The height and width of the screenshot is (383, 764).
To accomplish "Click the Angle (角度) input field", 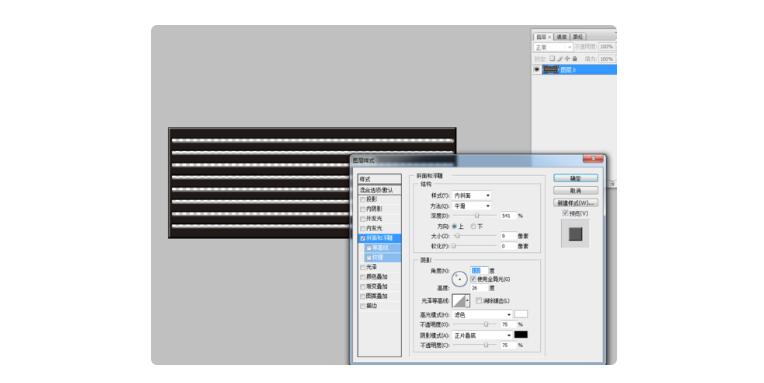I will pos(479,270).
